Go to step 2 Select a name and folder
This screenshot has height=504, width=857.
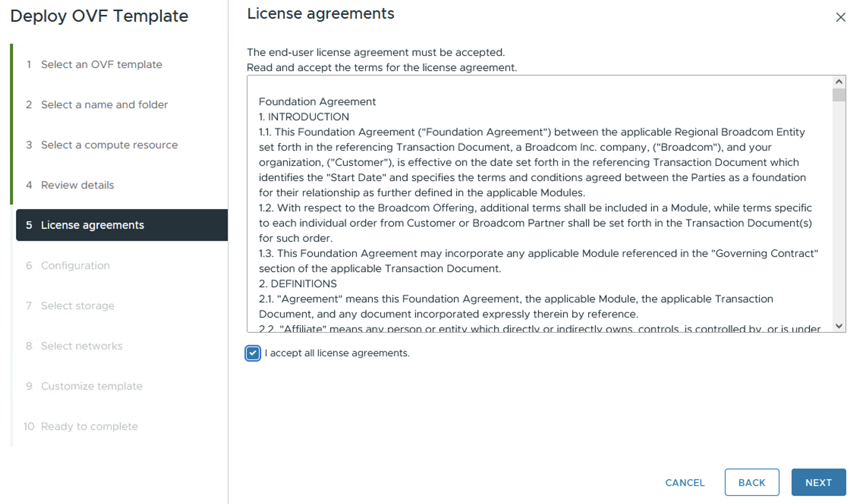coord(104,105)
